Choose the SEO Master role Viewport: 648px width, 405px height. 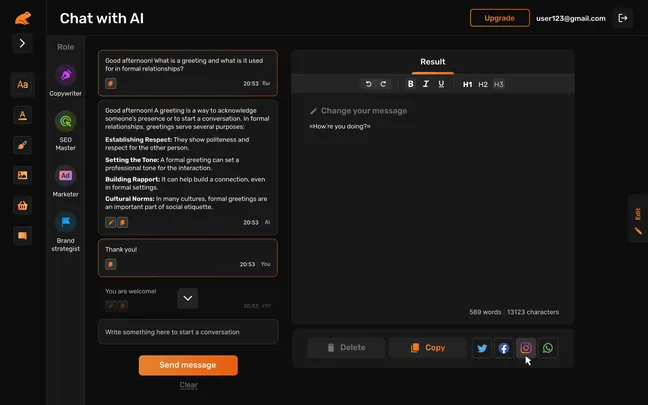point(65,121)
